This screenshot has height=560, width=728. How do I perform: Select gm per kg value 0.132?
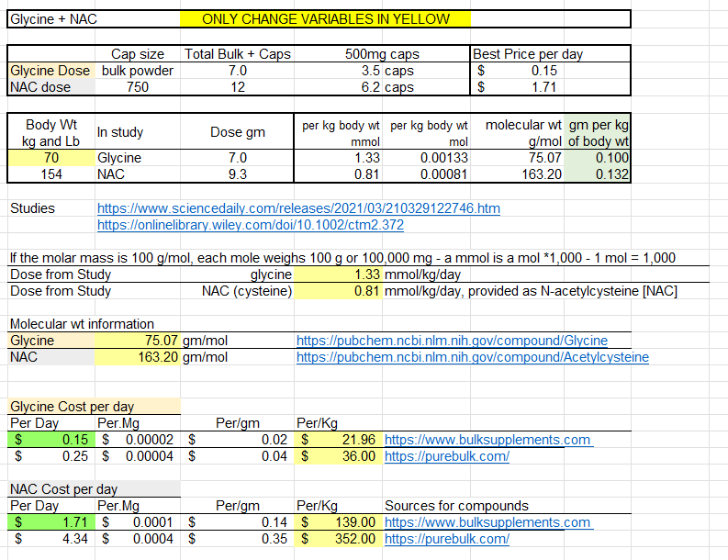[x=597, y=174]
